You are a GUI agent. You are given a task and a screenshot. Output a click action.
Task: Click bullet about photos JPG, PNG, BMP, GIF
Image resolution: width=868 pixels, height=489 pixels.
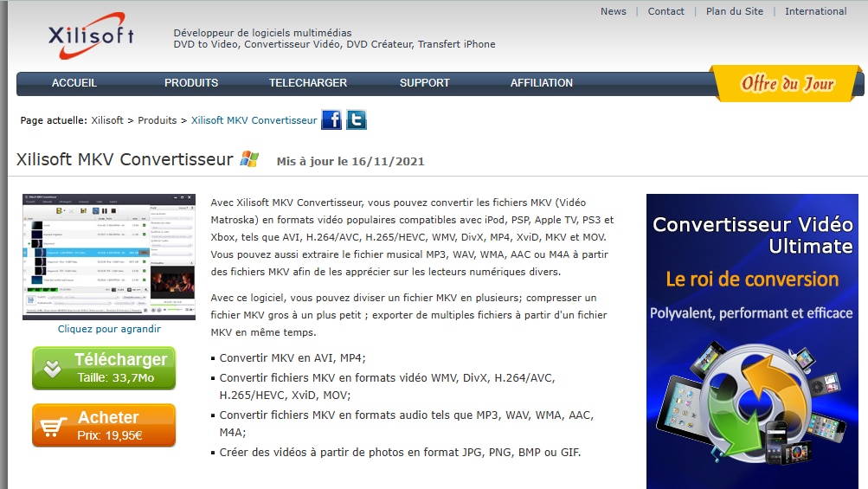click(400, 452)
